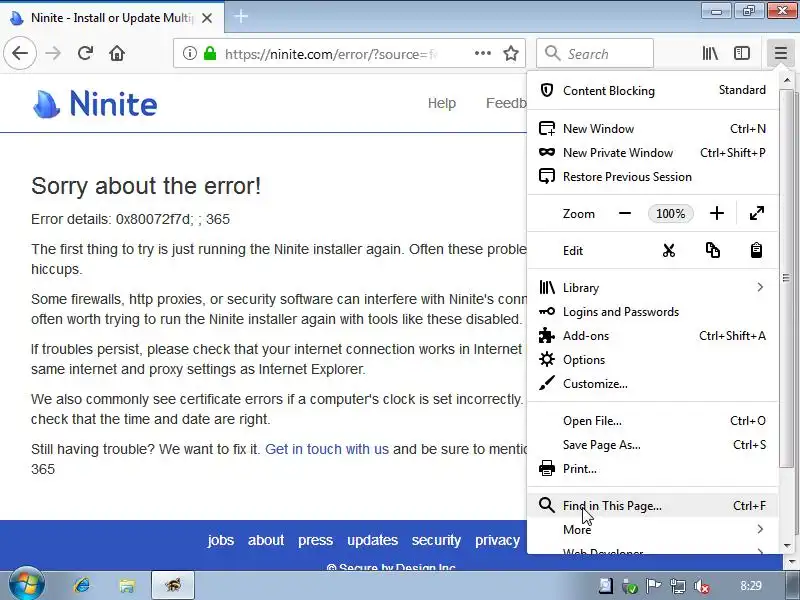Click the Ninite logo
The image size is (800, 600).
[95, 104]
